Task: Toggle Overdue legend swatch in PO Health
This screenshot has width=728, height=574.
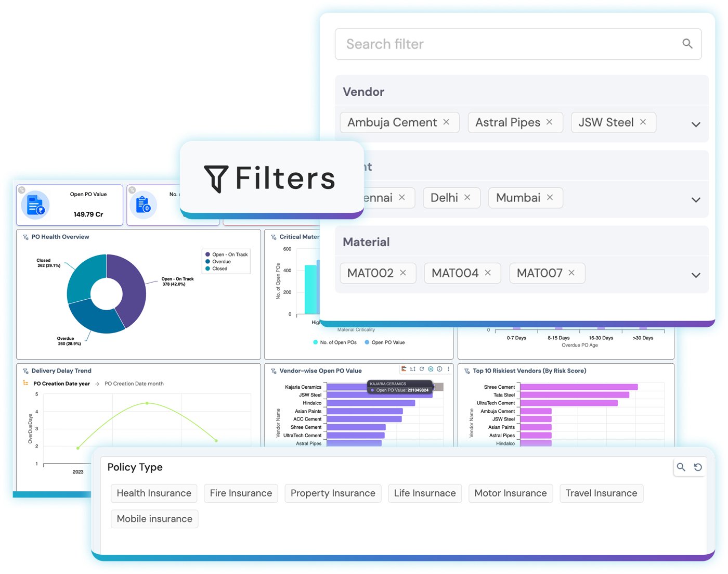Action: pyautogui.click(x=208, y=262)
